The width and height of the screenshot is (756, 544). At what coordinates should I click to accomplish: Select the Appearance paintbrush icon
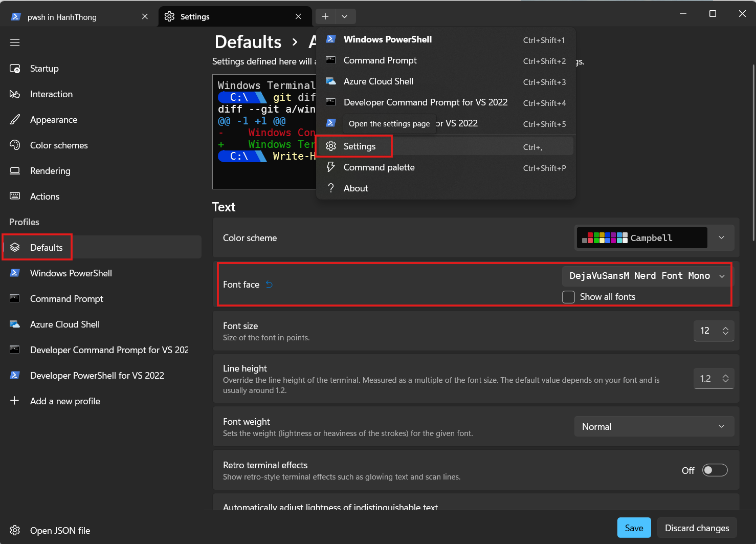coord(15,120)
